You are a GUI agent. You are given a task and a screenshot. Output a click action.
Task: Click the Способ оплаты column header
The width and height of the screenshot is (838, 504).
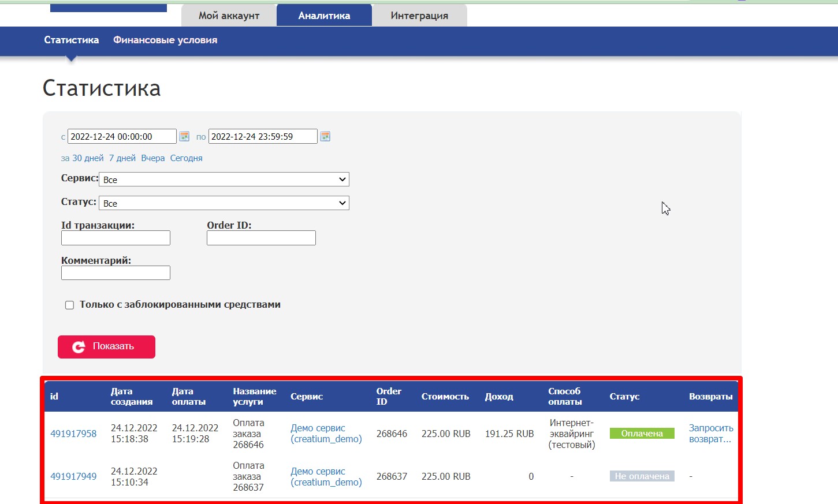[x=565, y=397]
